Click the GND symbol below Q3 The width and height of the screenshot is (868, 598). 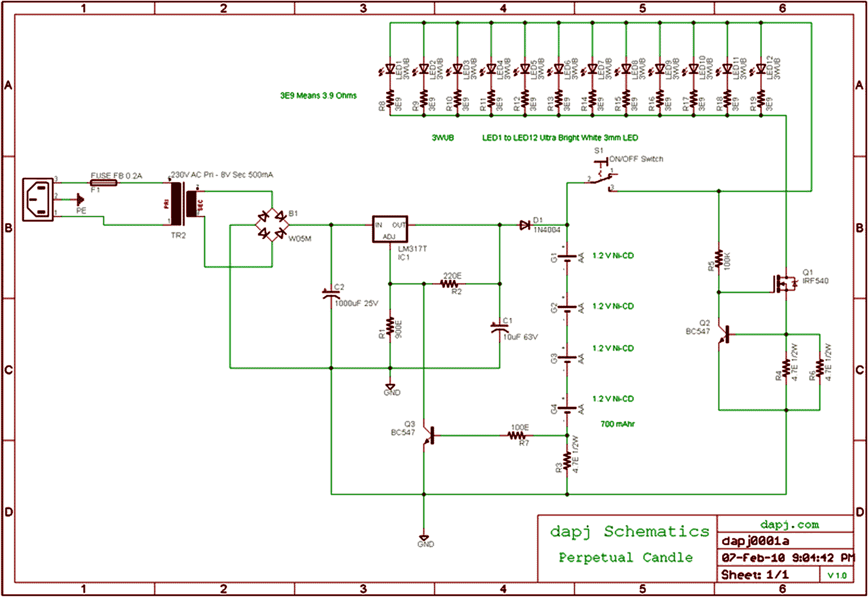[x=425, y=540]
